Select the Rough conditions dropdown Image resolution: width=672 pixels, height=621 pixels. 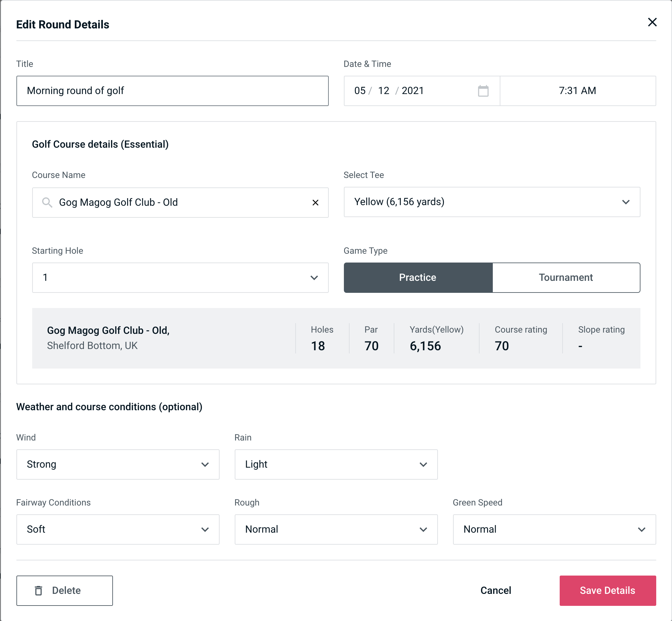pyautogui.click(x=336, y=529)
